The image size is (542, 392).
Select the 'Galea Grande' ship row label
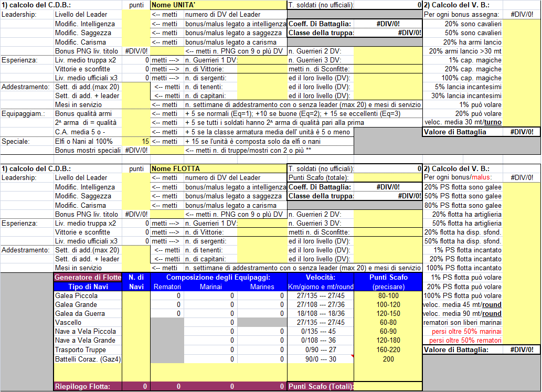88,304
